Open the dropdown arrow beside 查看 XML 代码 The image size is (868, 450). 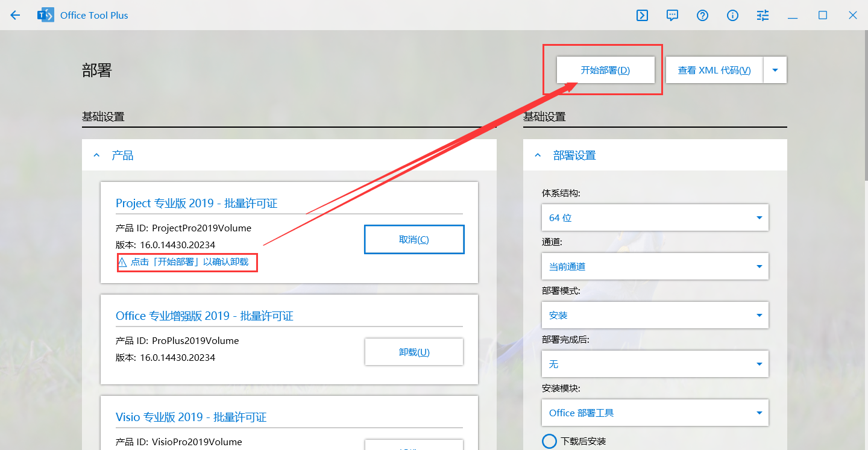pos(775,70)
